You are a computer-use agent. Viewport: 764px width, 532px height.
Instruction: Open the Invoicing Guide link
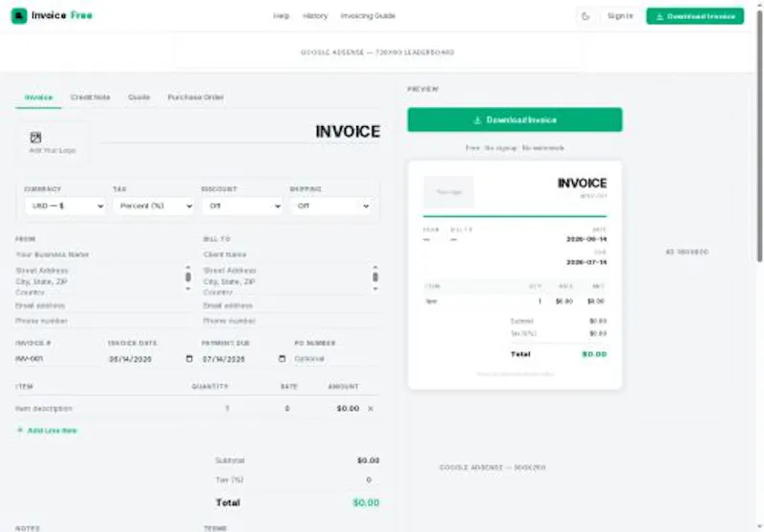(x=368, y=16)
